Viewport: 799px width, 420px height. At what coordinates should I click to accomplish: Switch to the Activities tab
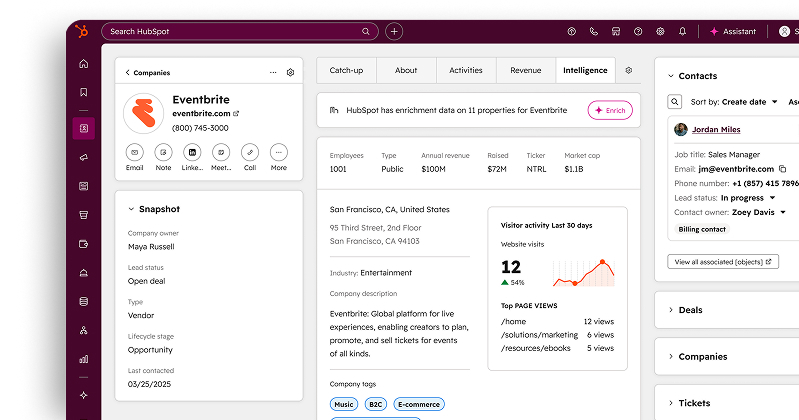[466, 70]
